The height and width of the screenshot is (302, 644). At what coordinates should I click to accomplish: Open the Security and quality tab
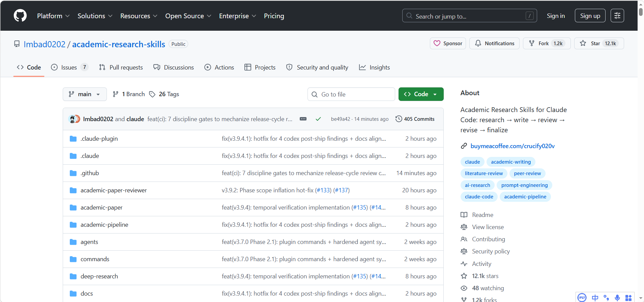coord(317,67)
